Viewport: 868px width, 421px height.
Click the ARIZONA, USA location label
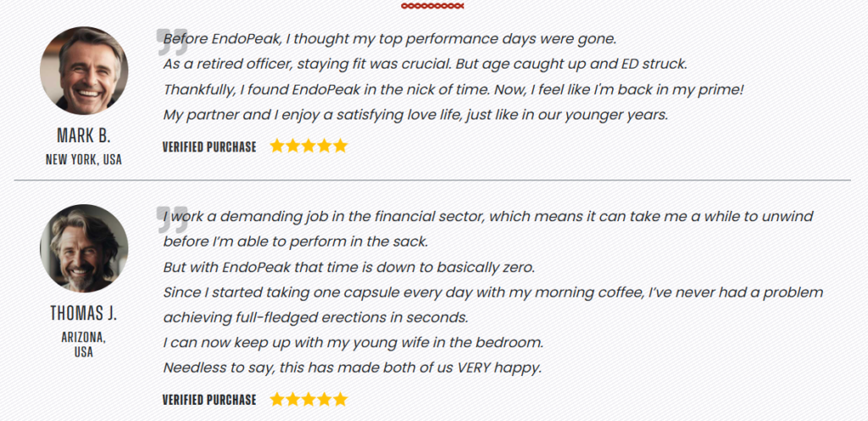coord(84,344)
